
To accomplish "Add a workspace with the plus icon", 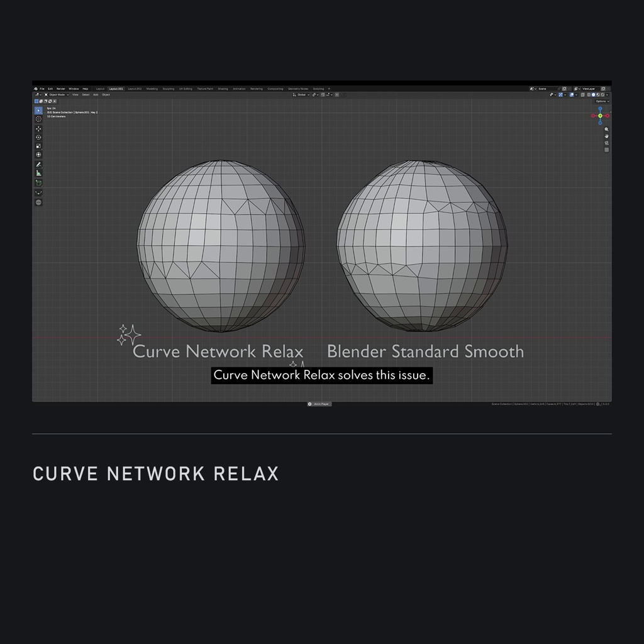I will pyautogui.click(x=329, y=89).
